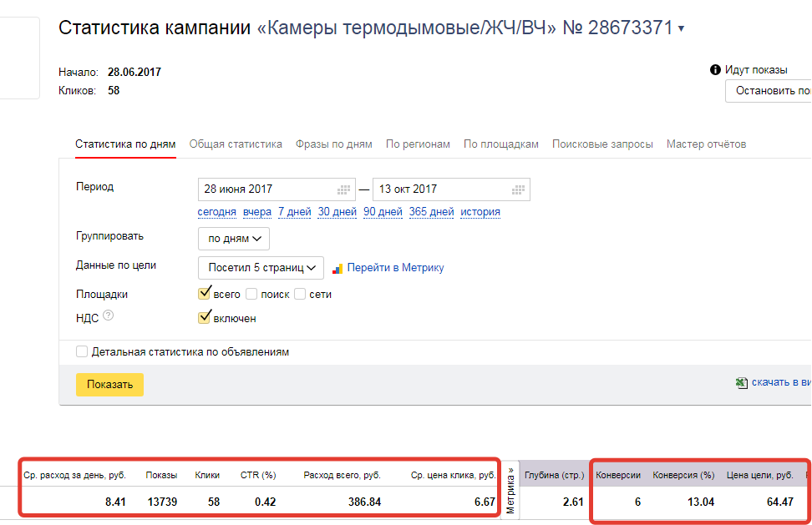Open the Мастер отчётов tab

(x=707, y=144)
